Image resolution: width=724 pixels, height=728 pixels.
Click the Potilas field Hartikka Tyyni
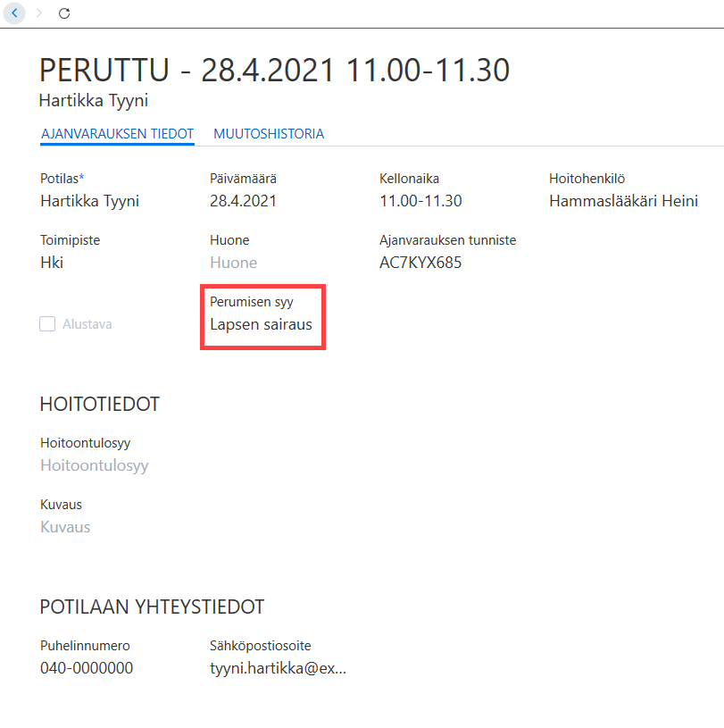click(x=89, y=201)
